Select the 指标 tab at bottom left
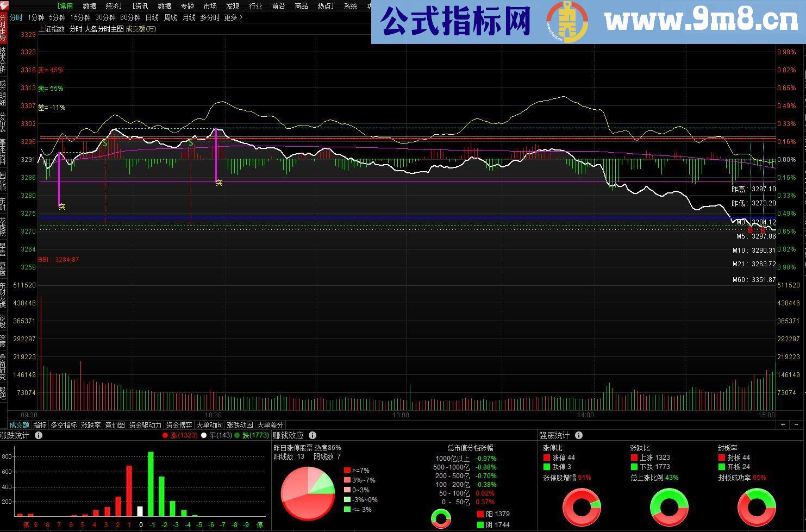 (x=39, y=425)
